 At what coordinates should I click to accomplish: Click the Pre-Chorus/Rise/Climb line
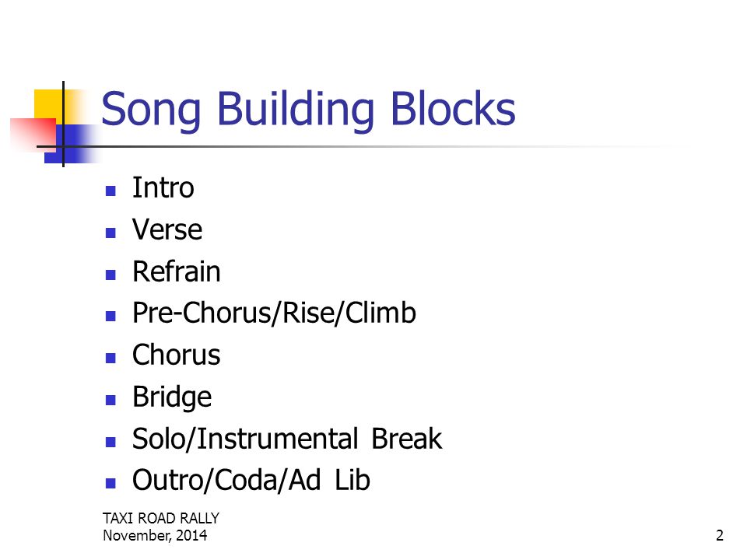274,313
